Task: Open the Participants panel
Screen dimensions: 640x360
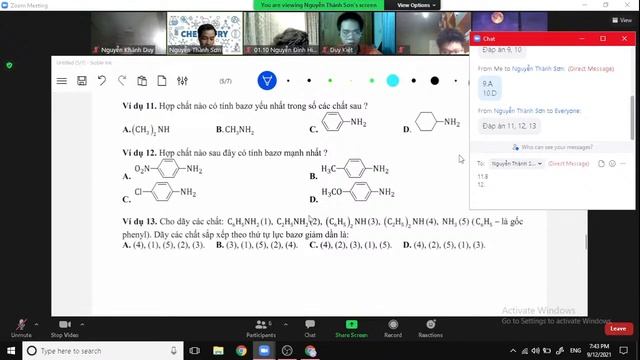Action: click(261, 329)
